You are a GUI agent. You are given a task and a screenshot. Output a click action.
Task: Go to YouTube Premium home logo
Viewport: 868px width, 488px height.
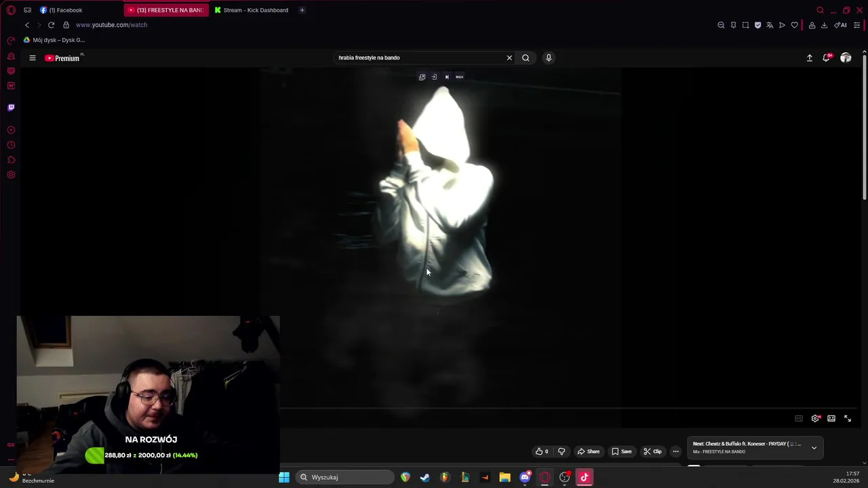point(62,58)
